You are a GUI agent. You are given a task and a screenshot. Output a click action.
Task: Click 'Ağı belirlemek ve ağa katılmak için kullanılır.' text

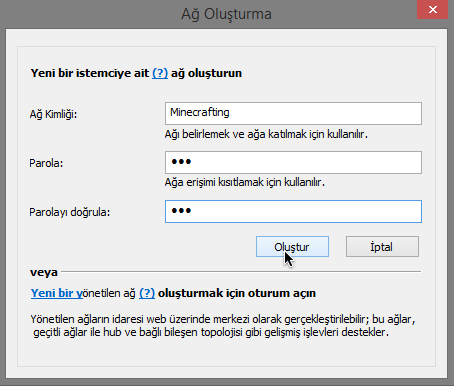click(x=266, y=134)
